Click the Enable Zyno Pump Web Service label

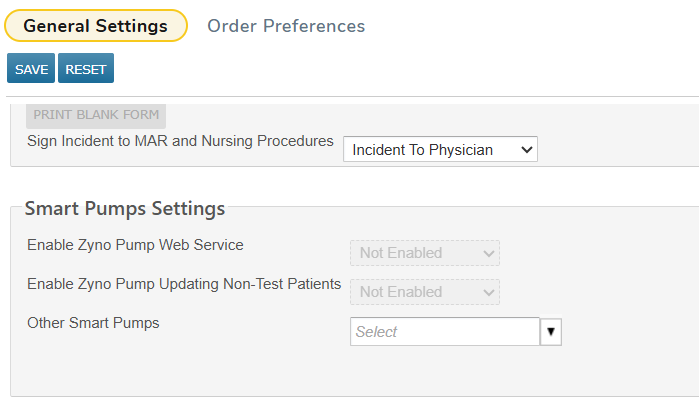coord(135,244)
